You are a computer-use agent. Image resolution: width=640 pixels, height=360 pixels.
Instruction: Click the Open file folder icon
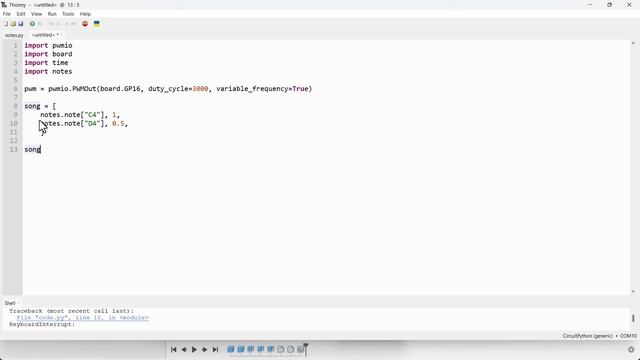coord(13,24)
